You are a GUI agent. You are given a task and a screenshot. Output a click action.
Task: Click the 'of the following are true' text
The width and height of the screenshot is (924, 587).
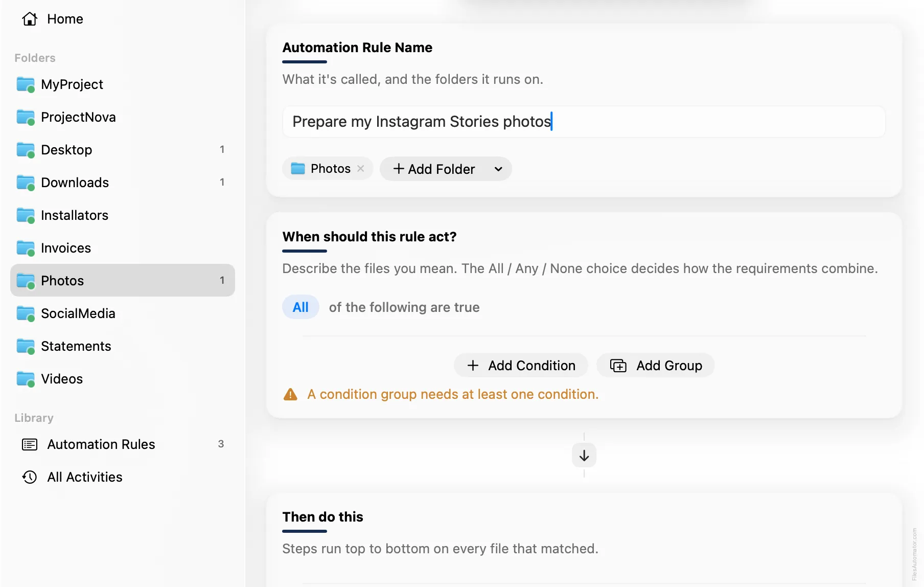point(404,307)
